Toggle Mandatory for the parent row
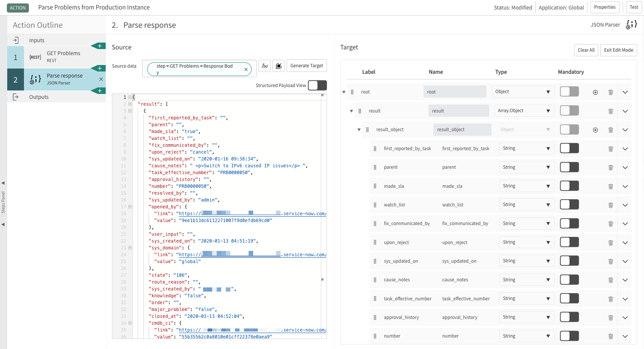The height and width of the screenshot is (349, 644). point(569,167)
